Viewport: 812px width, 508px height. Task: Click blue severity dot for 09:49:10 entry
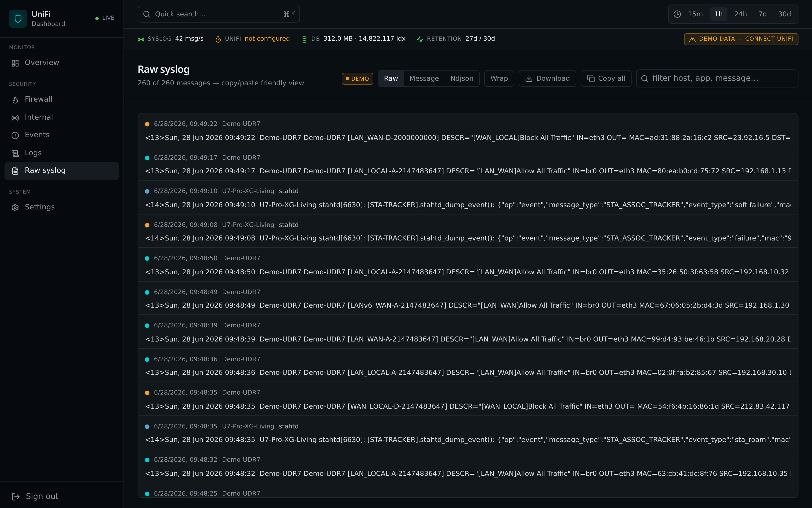pos(147,192)
